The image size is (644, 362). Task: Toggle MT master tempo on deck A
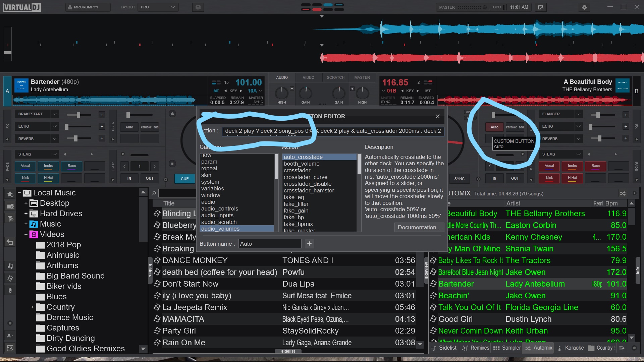click(x=216, y=91)
